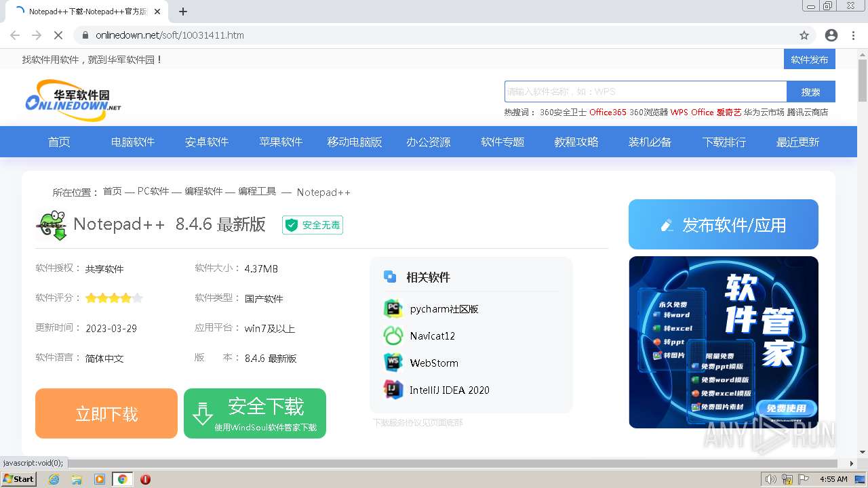
Task: Open the media player taskbar icon
Action: point(100,479)
